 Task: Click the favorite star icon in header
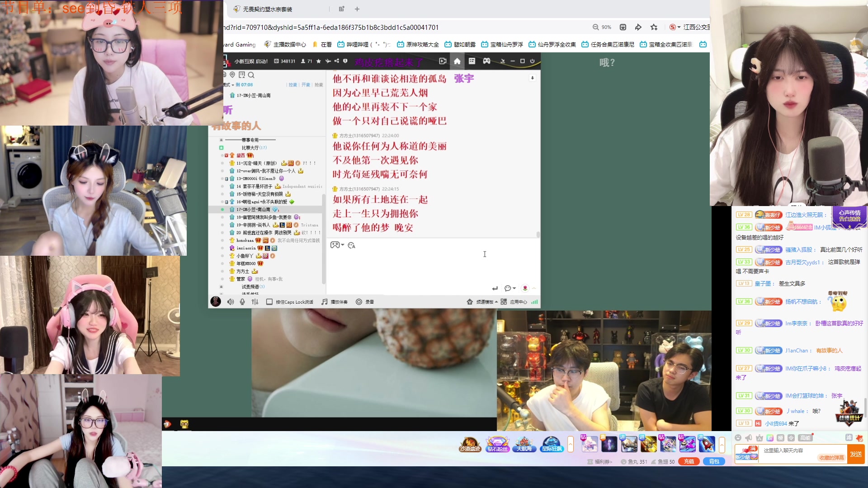click(x=319, y=61)
